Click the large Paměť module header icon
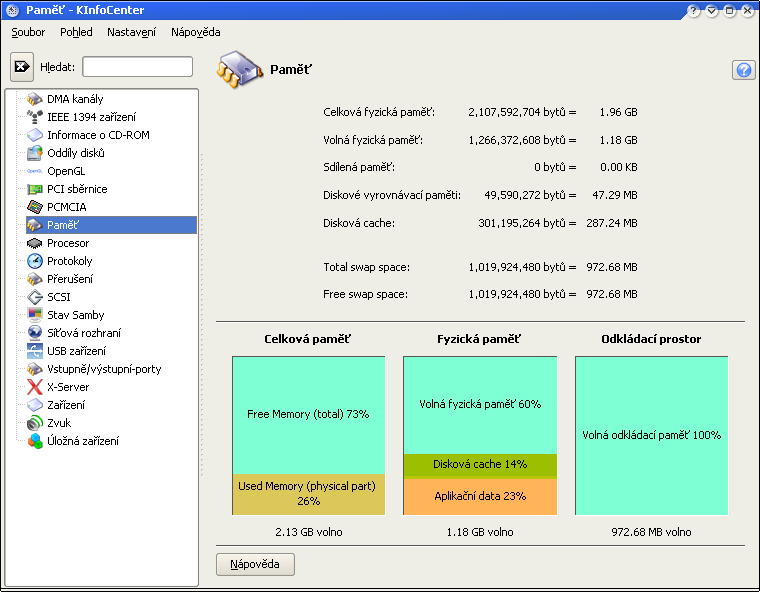Screen dimensions: 760x592 [239, 69]
